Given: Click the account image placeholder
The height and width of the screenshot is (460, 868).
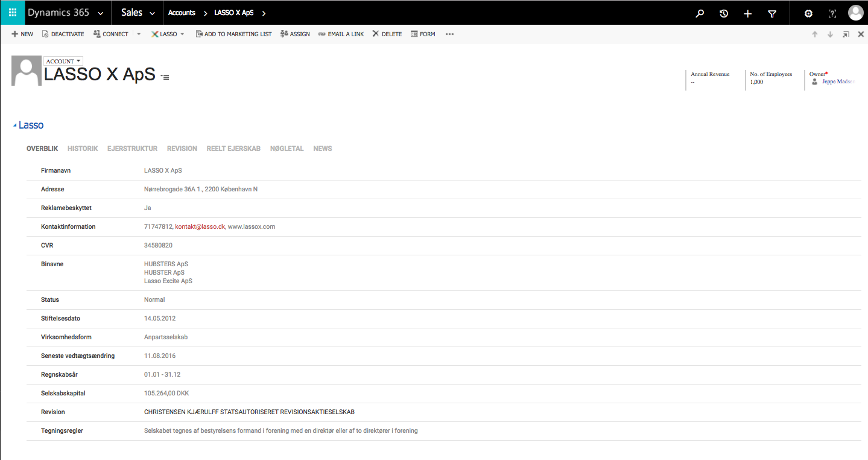Looking at the screenshot, I should pyautogui.click(x=27, y=71).
